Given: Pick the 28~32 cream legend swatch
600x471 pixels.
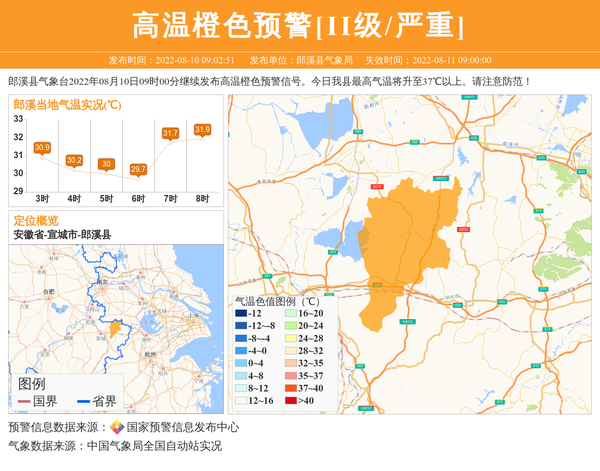Looking at the screenshot, I should pos(291,350).
